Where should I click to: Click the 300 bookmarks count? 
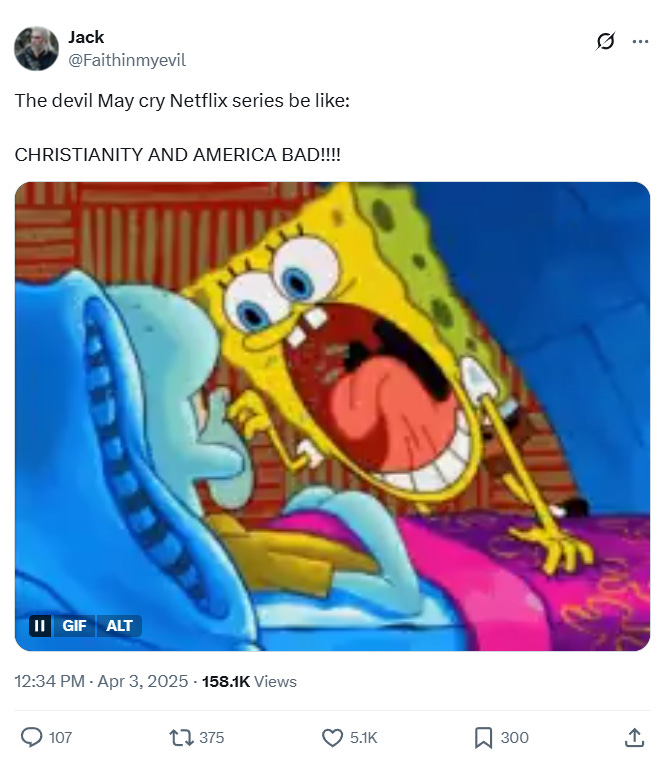514,738
